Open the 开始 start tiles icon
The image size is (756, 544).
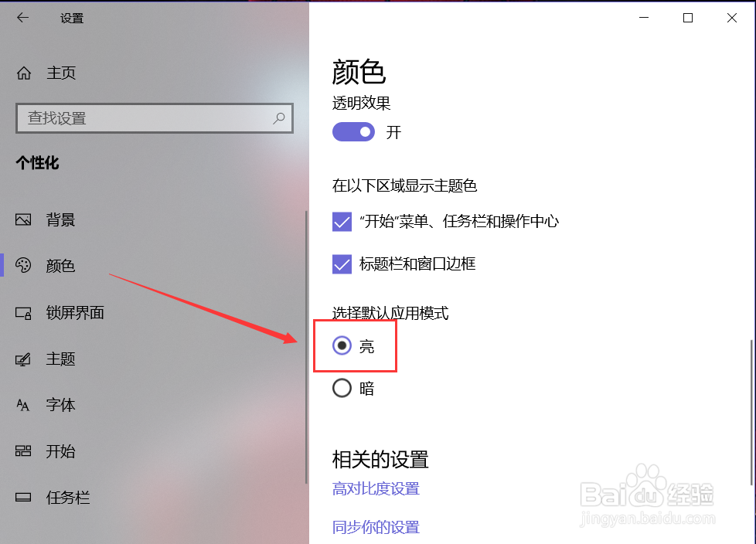tap(23, 451)
